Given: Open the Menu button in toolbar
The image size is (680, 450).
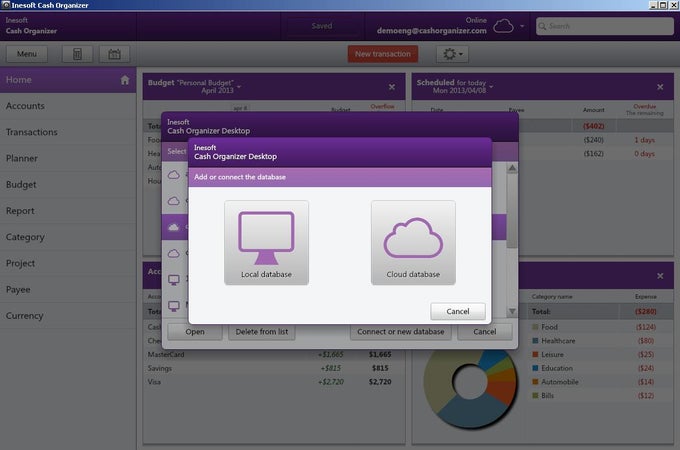Looking at the screenshot, I should pos(27,54).
